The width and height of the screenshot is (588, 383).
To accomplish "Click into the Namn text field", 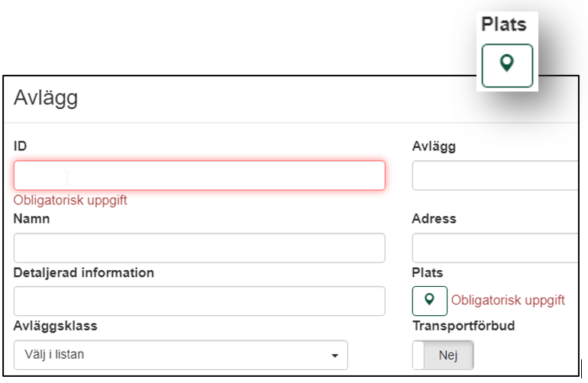I will (199, 248).
